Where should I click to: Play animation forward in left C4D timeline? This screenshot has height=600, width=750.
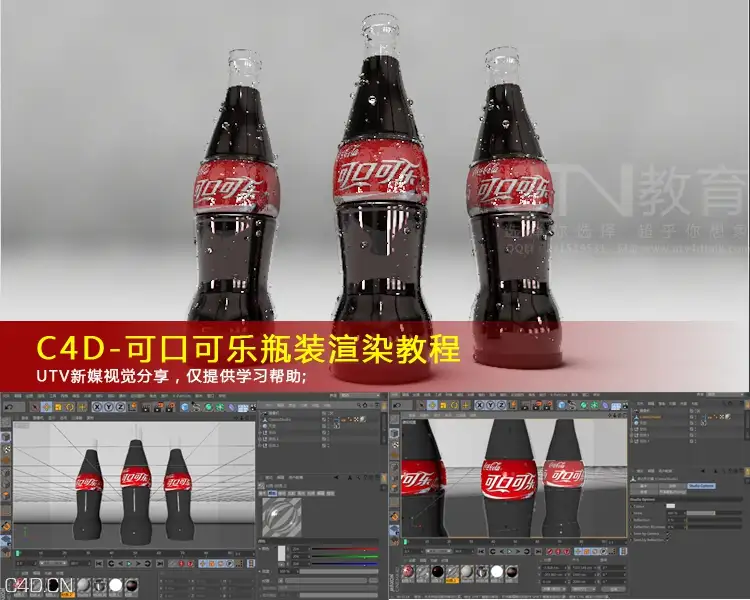[x=128, y=564]
